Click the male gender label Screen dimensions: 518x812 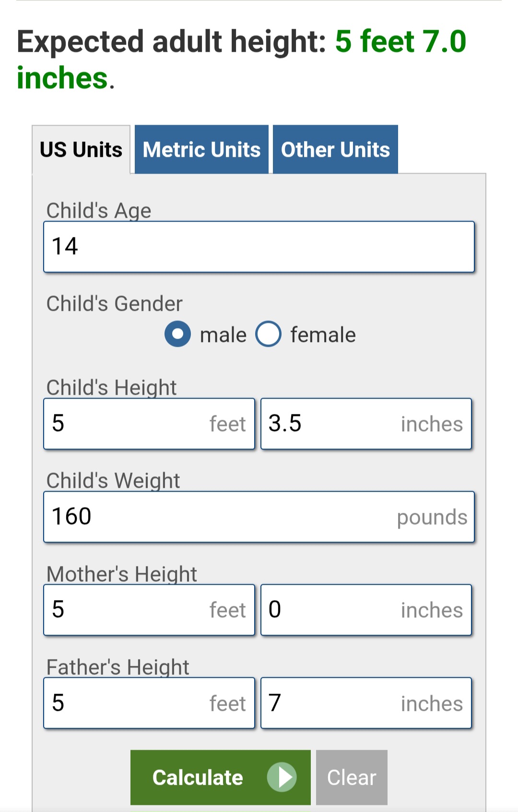pyautogui.click(x=223, y=335)
